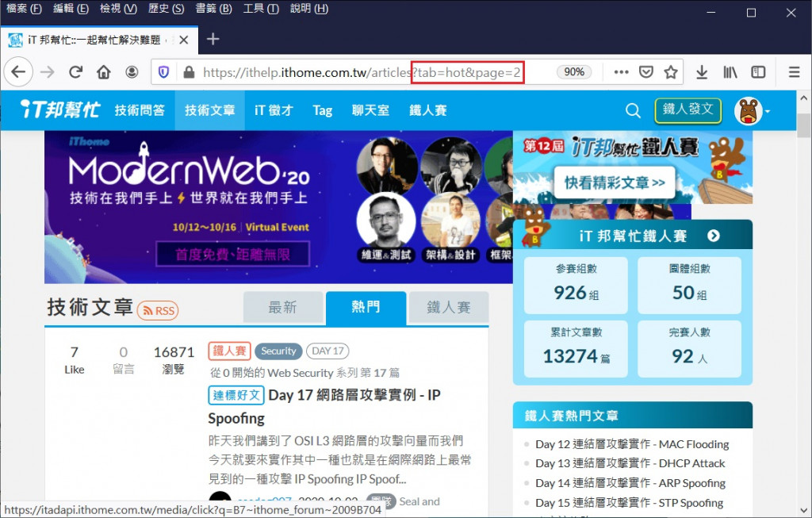812x518 pixels.
Task: Go to 技術問答 in the nav bar
Action: (140, 110)
